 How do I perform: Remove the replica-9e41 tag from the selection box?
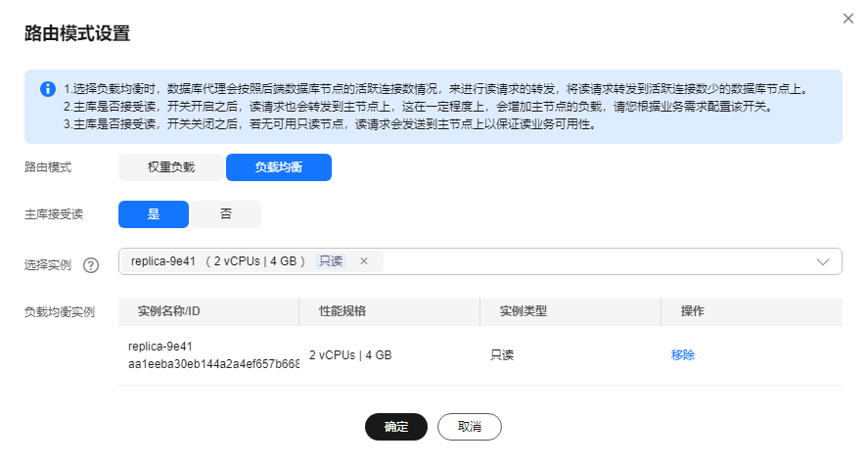coord(364,261)
